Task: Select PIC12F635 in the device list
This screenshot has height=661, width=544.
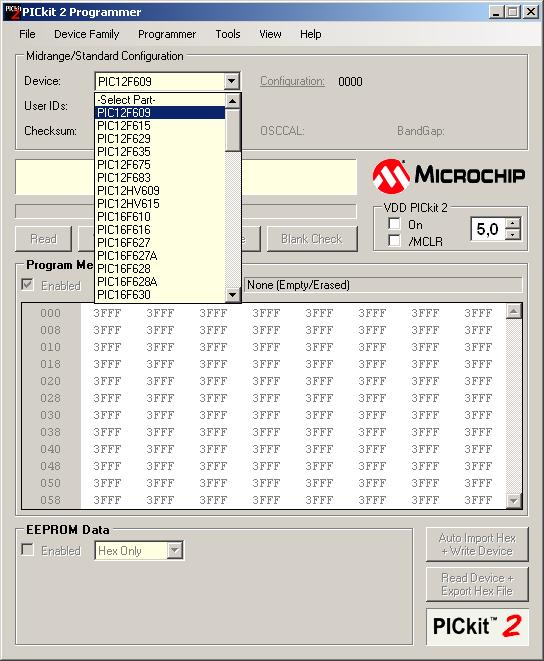Action: [160, 152]
